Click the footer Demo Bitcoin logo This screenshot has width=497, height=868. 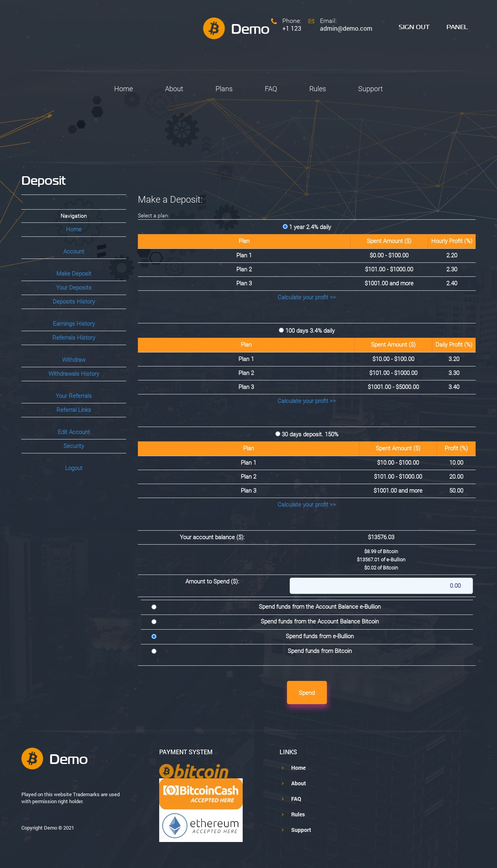click(x=32, y=759)
